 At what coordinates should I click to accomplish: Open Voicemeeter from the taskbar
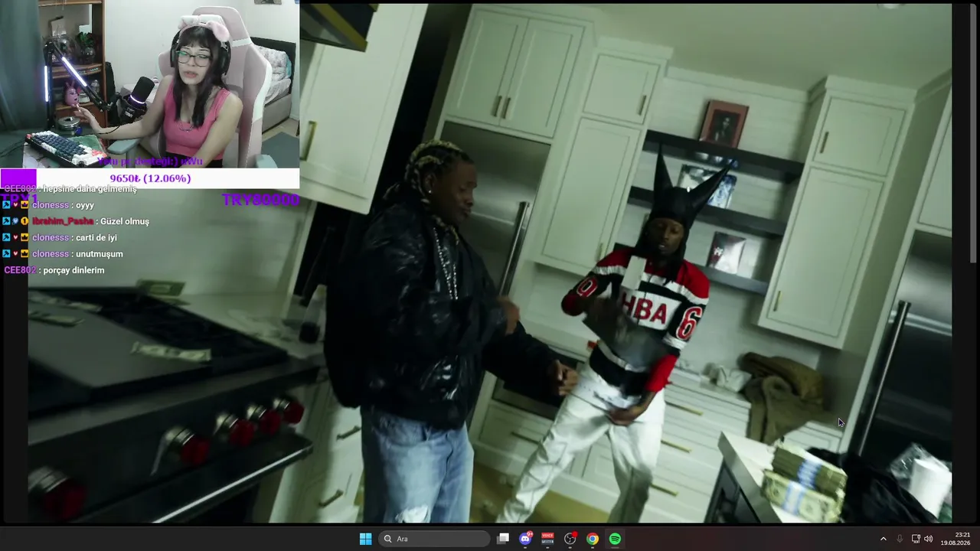pos(547,539)
